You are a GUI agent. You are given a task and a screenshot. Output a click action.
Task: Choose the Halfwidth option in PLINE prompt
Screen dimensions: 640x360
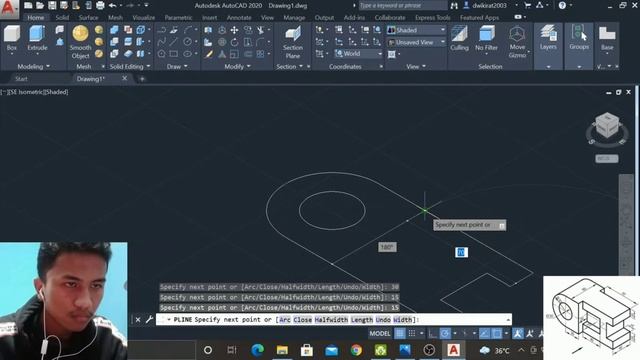pyautogui.click(x=331, y=320)
